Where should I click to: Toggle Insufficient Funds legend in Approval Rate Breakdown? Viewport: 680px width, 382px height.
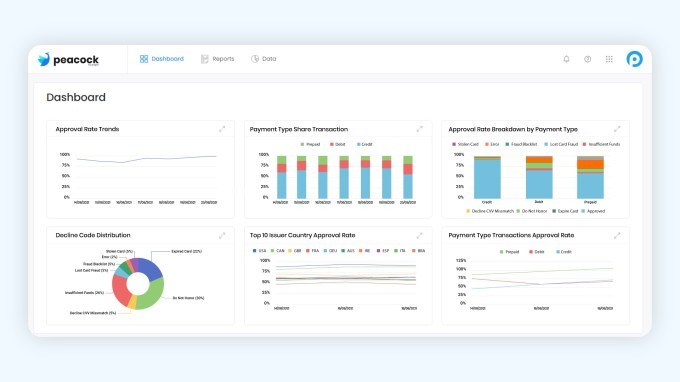click(602, 144)
